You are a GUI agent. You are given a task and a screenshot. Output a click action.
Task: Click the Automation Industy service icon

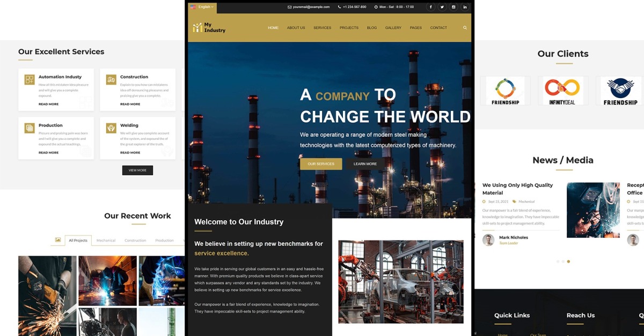tap(30, 80)
